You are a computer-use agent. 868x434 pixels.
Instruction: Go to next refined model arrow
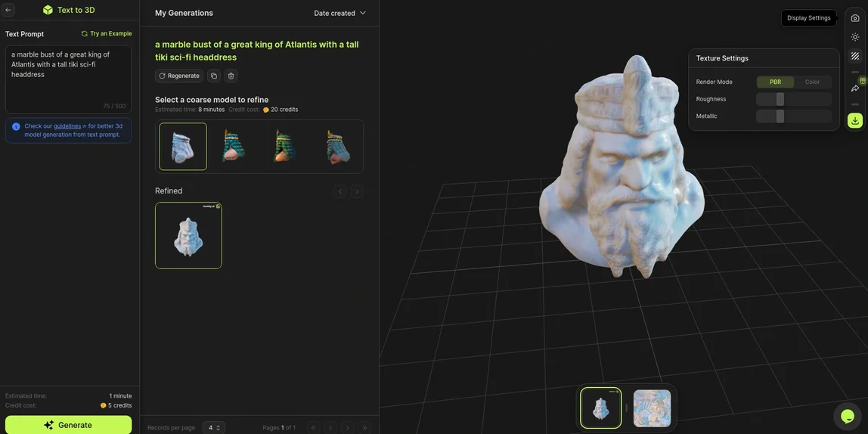pyautogui.click(x=358, y=191)
